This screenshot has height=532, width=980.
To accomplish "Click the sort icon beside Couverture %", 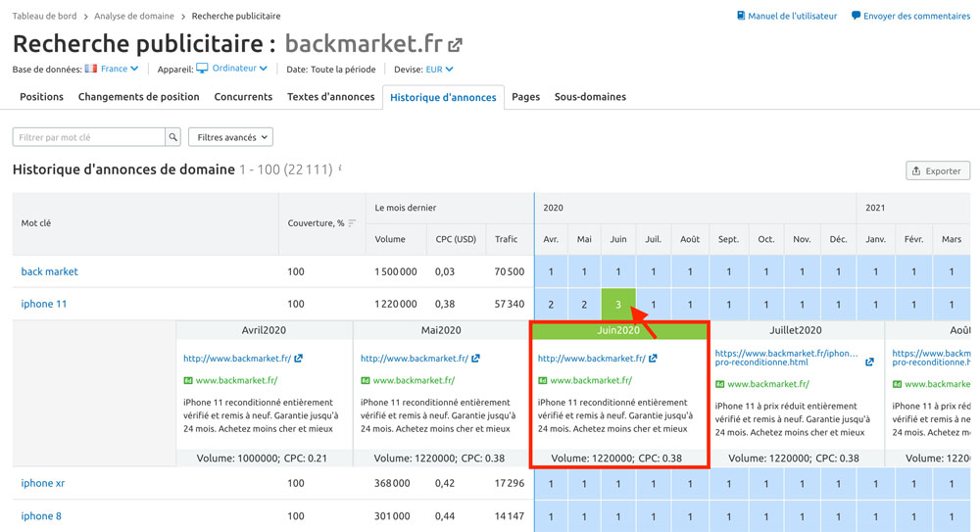I will [352, 223].
